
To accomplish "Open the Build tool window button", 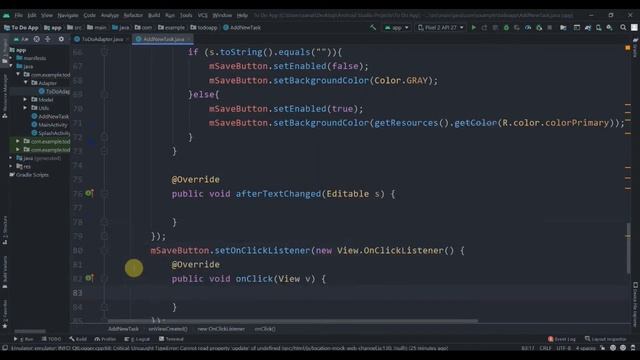I will click(x=78, y=339).
